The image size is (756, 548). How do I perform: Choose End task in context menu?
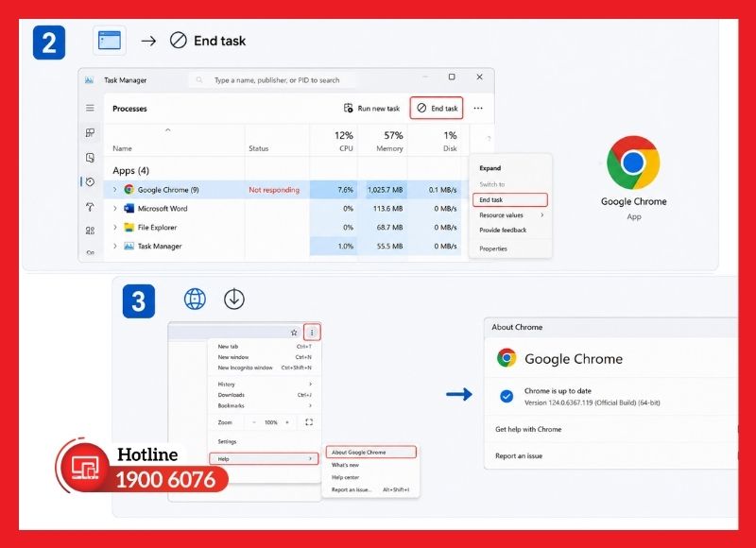pos(510,199)
